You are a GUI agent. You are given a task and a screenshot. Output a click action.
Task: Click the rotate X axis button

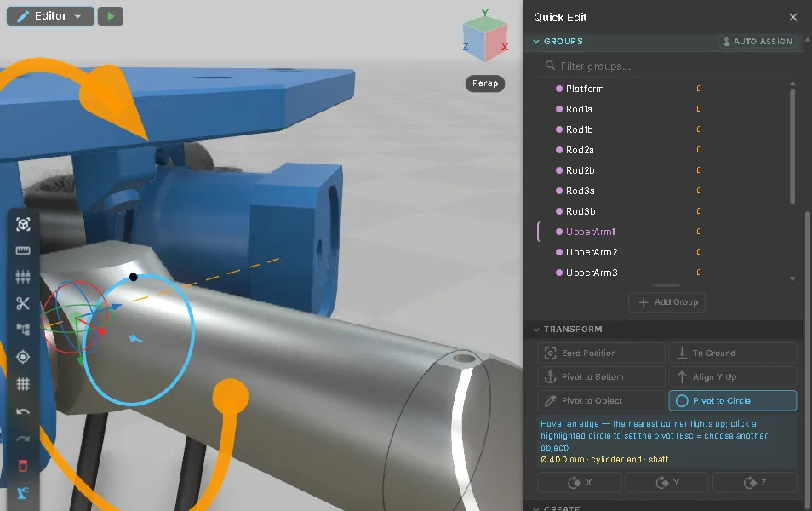point(579,483)
